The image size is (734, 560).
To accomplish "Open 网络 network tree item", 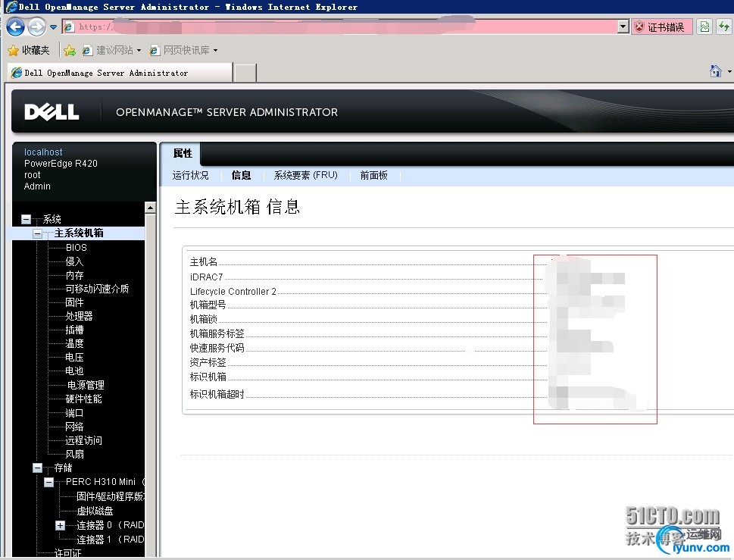I will [x=74, y=427].
